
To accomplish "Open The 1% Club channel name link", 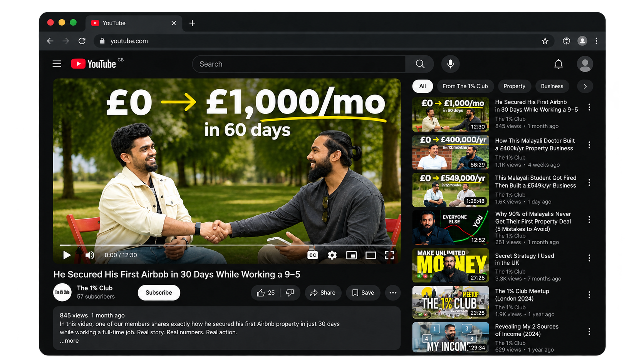I will point(95,288).
